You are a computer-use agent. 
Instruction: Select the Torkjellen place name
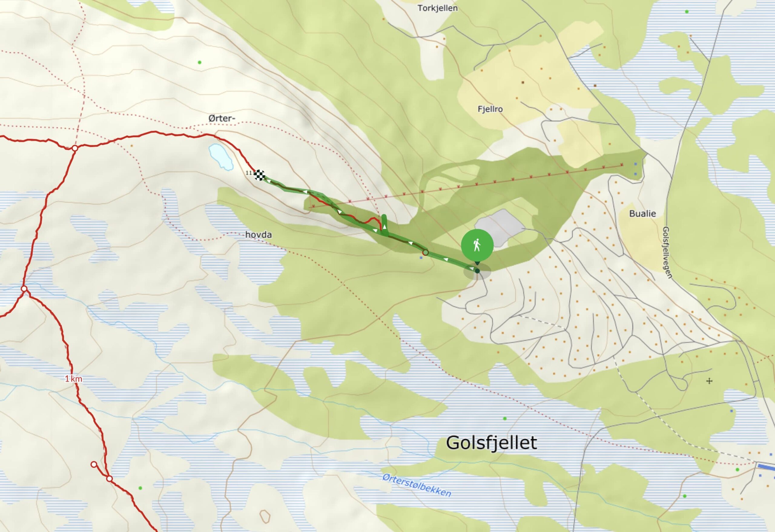point(437,8)
